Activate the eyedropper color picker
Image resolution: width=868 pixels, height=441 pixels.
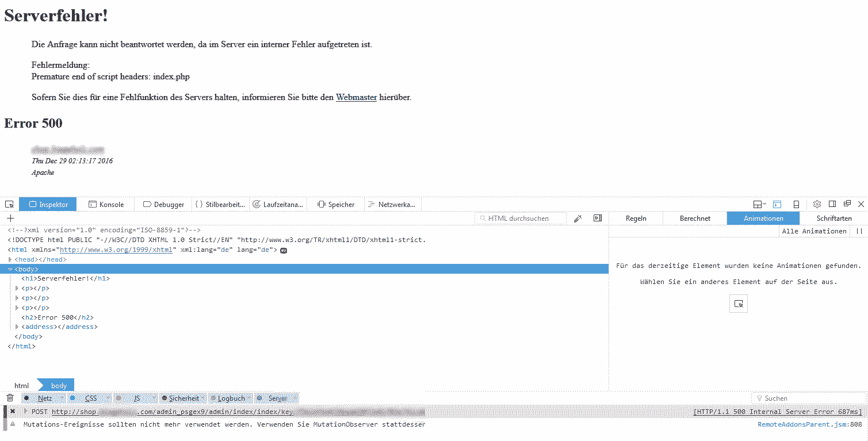point(578,218)
